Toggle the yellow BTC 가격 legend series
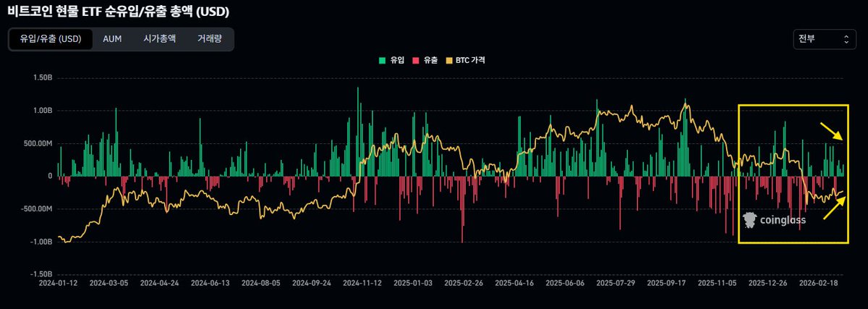868x309 pixels. click(x=465, y=61)
